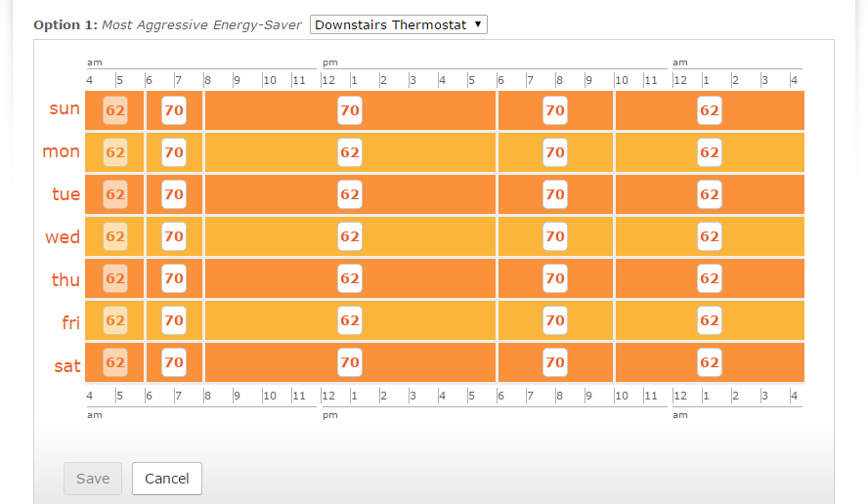The height and width of the screenshot is (504, 868).
Task: Select Thursday's evening 70 setpoint
Action: (555, 278)
